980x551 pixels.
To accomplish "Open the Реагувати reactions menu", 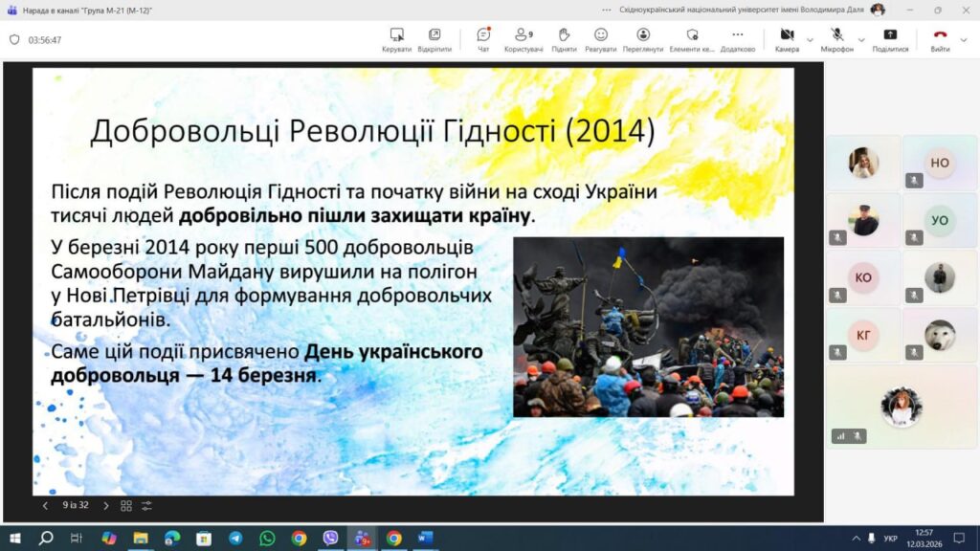I will click(x=600, y=39).
